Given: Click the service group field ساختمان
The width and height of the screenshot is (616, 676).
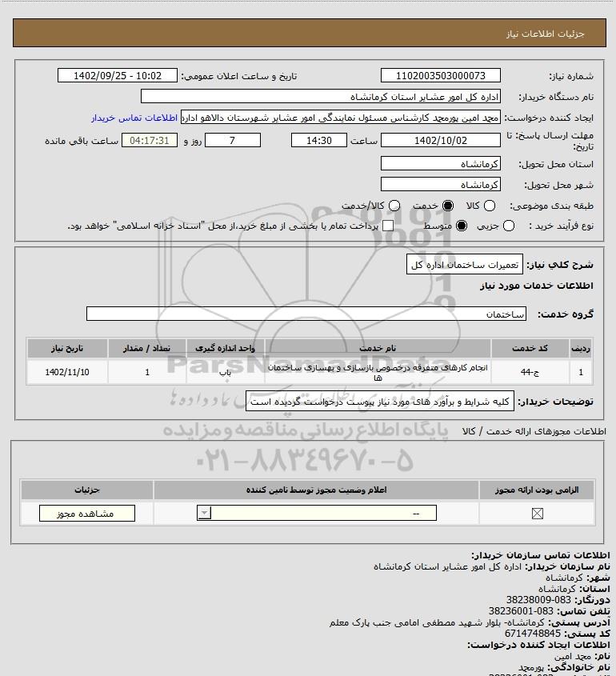Looking at the screenshot, I should 306,314.
